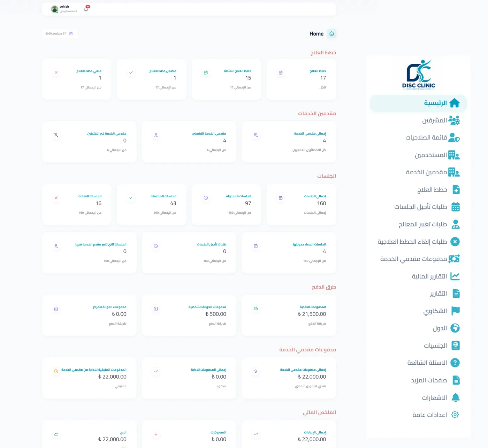
Task: Click the الجلسات الملغاة card showing 16
Action: (77, 205)
